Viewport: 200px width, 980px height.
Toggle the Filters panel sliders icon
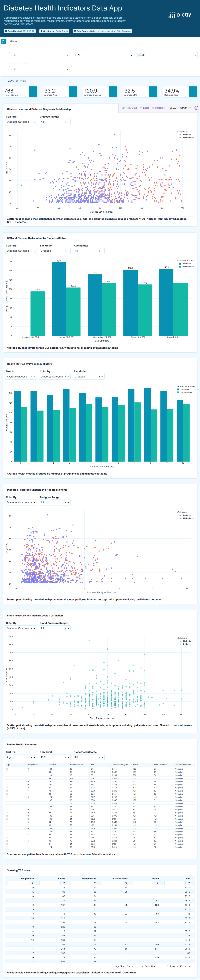pyautogui.click(x=4, y=41)
